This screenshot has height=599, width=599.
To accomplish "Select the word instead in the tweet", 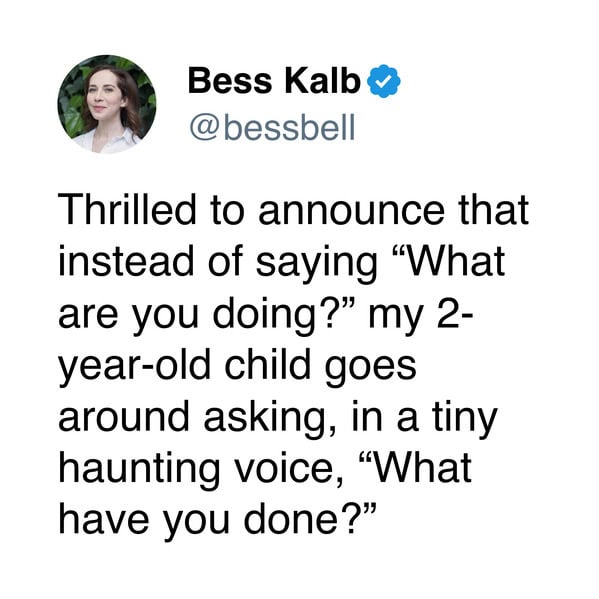I will tap(126, 262).
